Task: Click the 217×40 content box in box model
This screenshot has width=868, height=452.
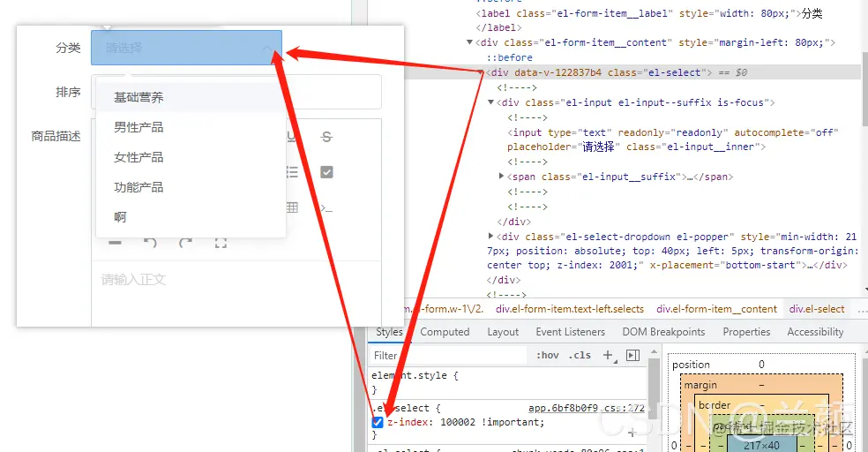Action: (762, 445)
